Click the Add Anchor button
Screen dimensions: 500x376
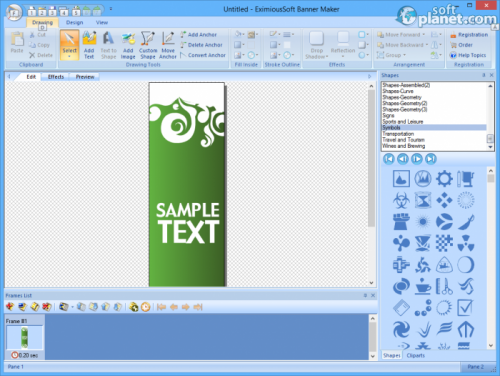[198, 34]
